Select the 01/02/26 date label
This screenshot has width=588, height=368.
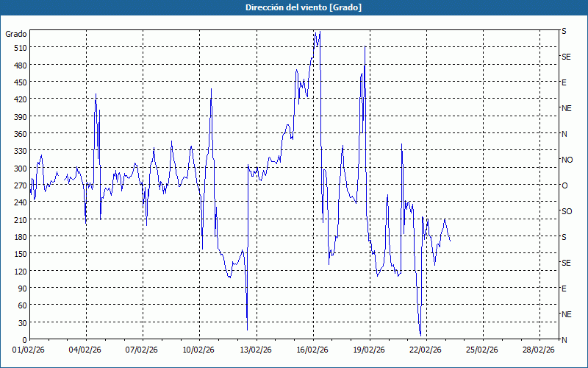(x=29, y=350)
